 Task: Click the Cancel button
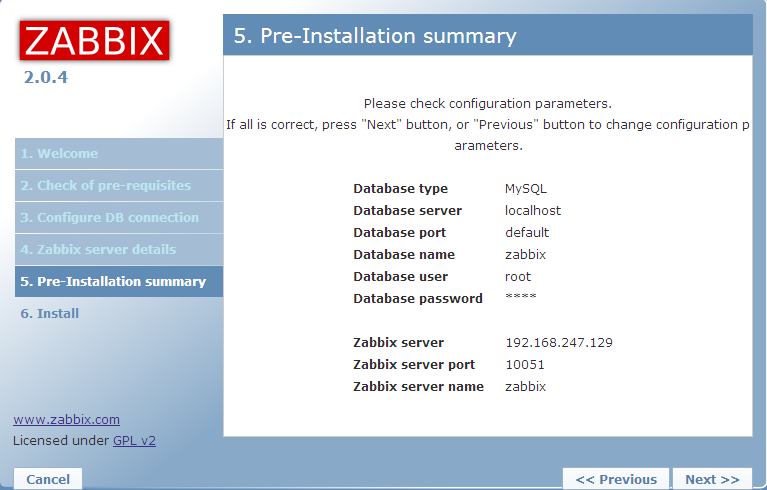coord(48,479)
